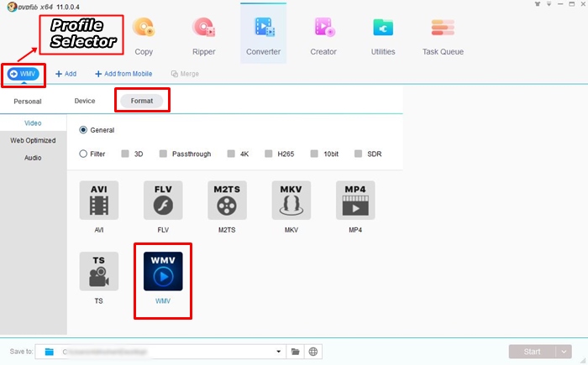
Task: Open the Ripper module
Action: (203, 37)
